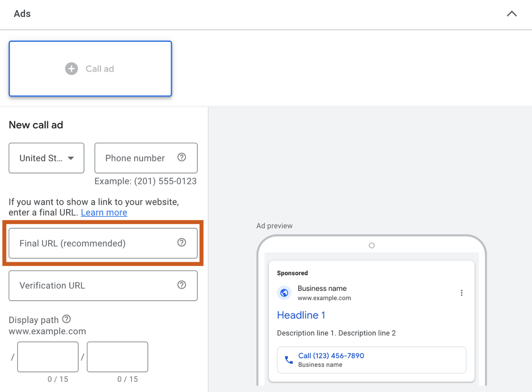Open the United States country dropdown
Image resolution: width=532 pixels, height=392 pixels.
(x=46, y=158)
